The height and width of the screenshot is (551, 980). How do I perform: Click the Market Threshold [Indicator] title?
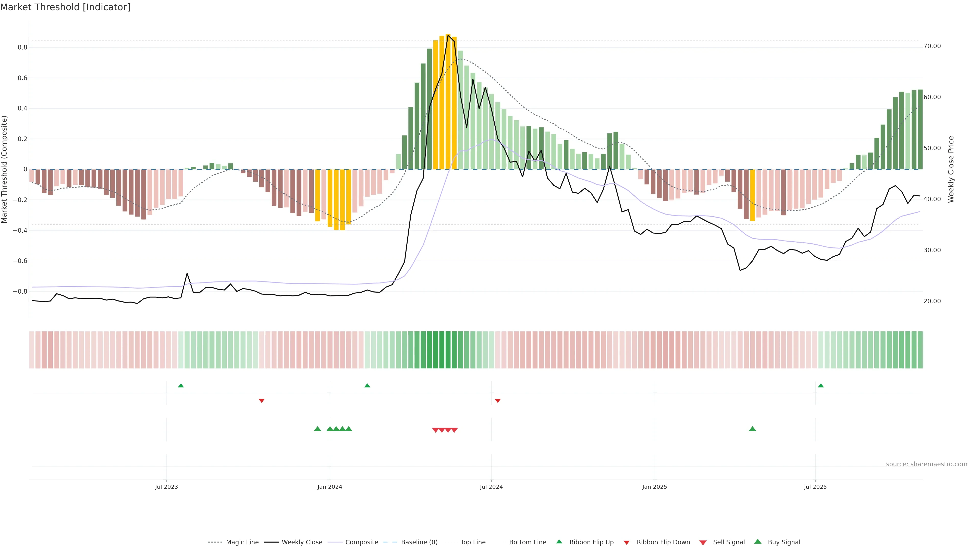(65, 7)
